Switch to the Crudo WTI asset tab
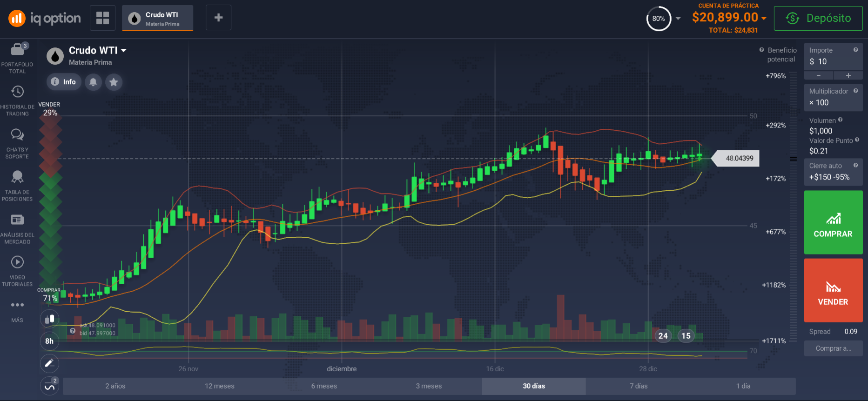This screenshot has height=401, width=868. pos(158,18)
